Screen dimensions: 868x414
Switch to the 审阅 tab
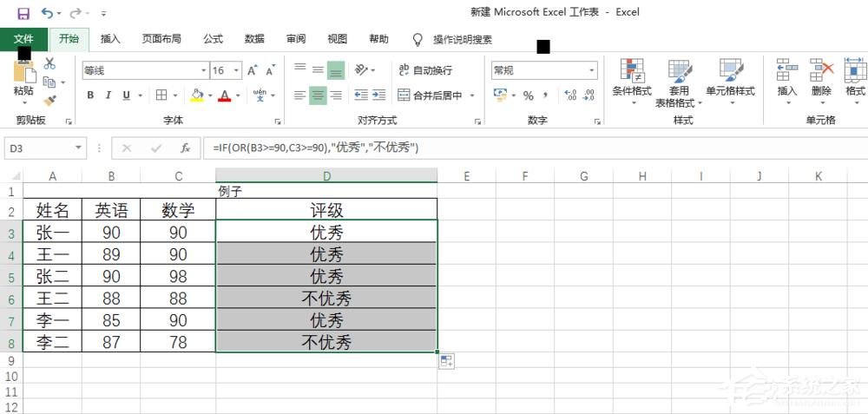point(296,39)
